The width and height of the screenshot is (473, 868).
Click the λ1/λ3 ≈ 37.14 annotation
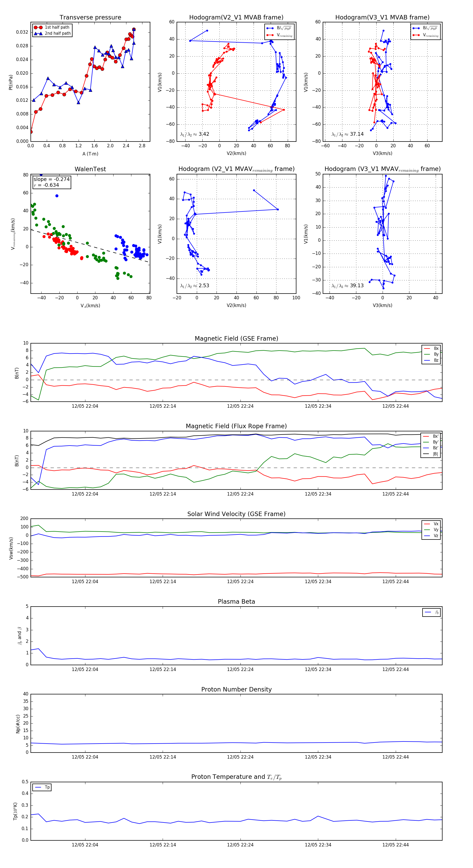[347, 134]
